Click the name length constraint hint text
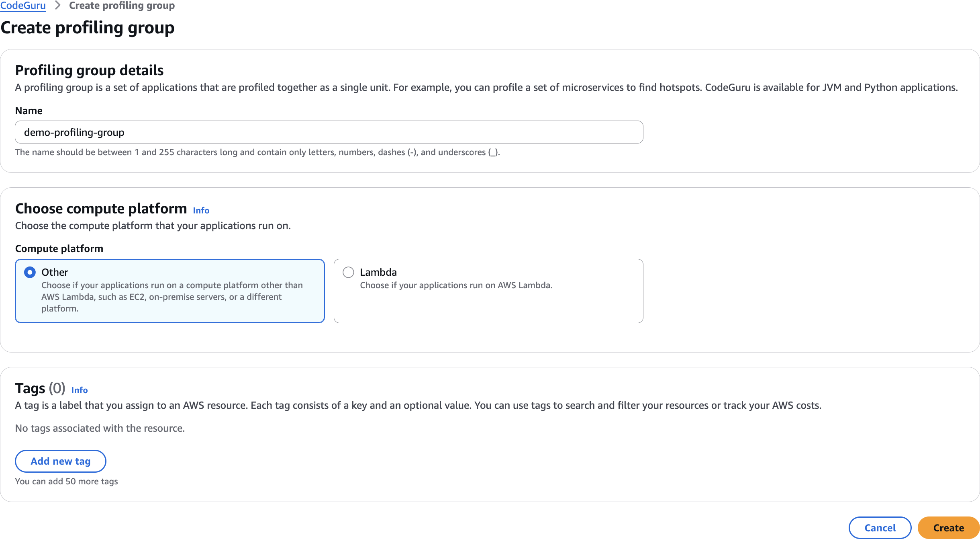 coord(257,152)
